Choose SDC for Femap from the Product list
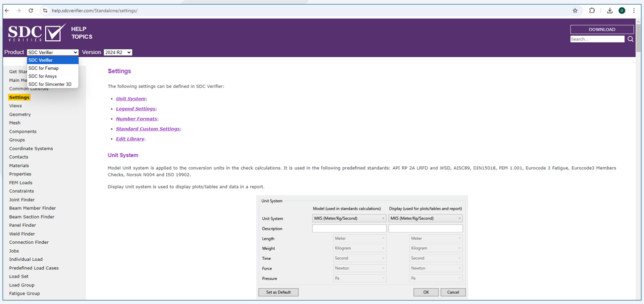Image resolution: width=644 pixels, height=304 pixels. (x=53, y=68)
